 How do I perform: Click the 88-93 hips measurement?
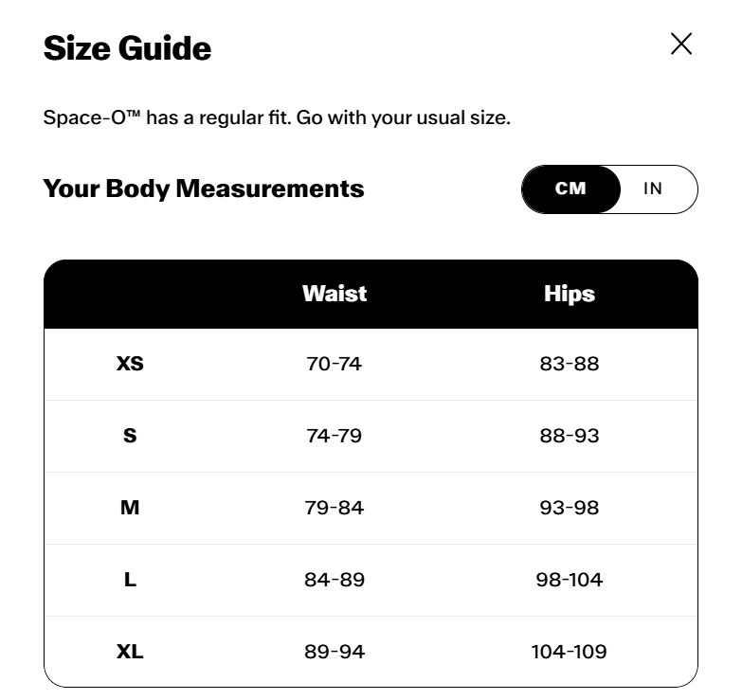click(570, 436)
